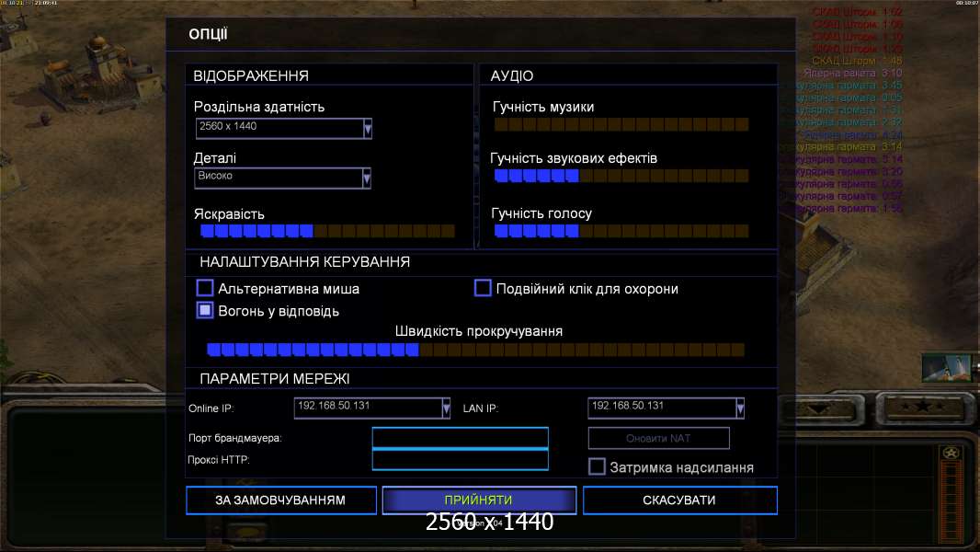Select the 2560 x 1440 resolution combo box

pos(284,128)
